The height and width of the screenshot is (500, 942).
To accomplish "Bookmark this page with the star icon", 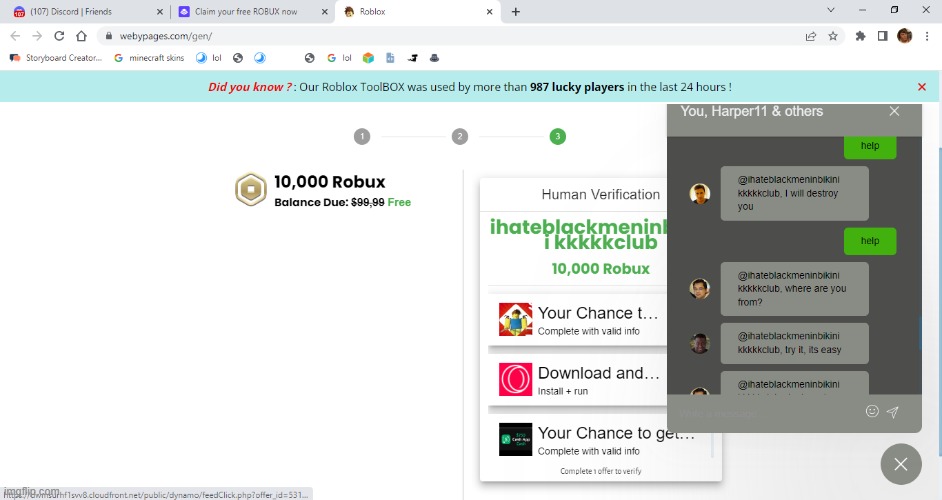I will pyautogui.click(x=833, y=36).
